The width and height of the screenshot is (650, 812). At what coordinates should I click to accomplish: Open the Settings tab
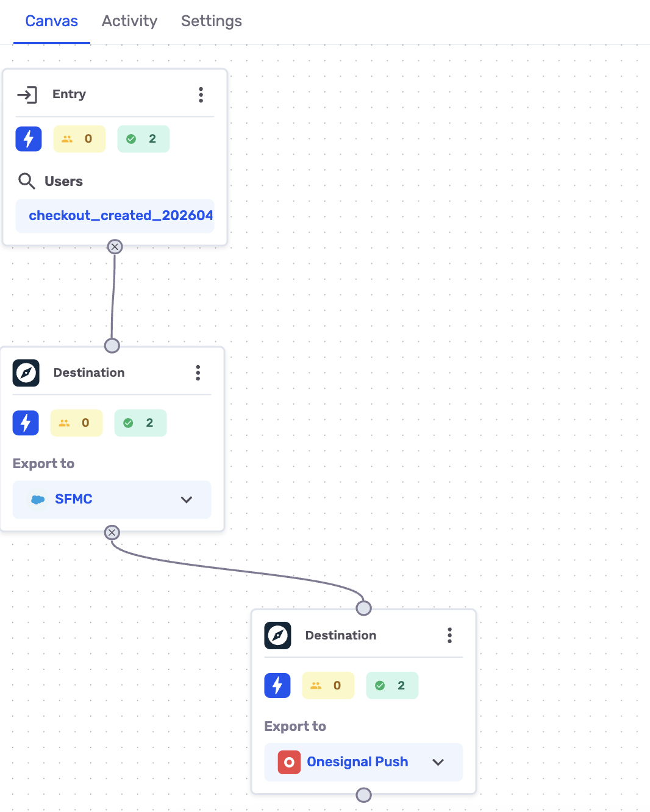tap(211, 21)
